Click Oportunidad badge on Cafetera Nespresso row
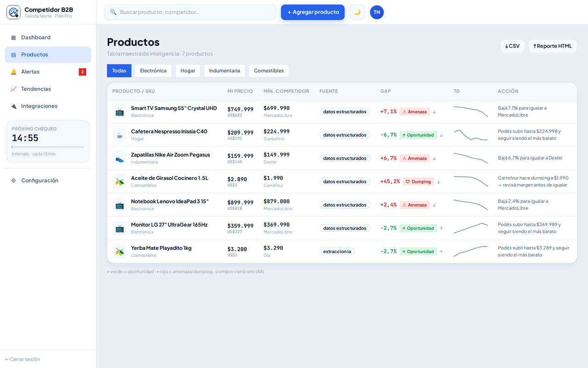The width and height of the screenshot is (588, 368). (418, 135)
